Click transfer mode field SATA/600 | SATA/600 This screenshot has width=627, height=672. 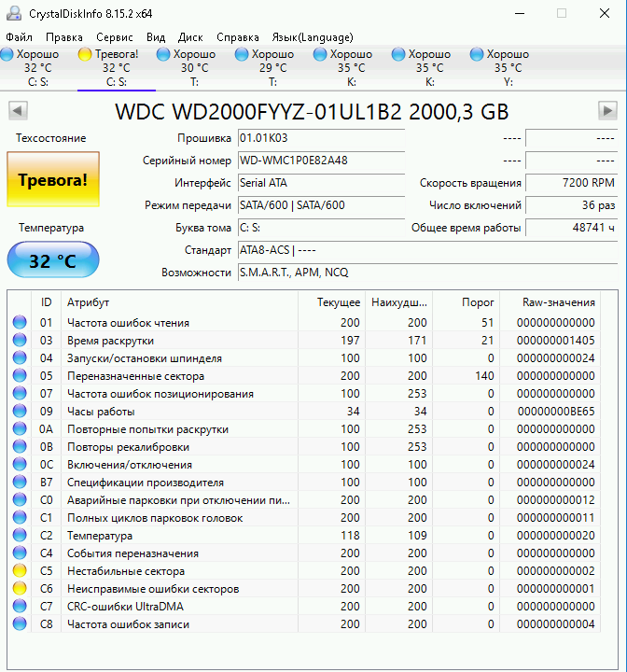[x=321, y=204]
